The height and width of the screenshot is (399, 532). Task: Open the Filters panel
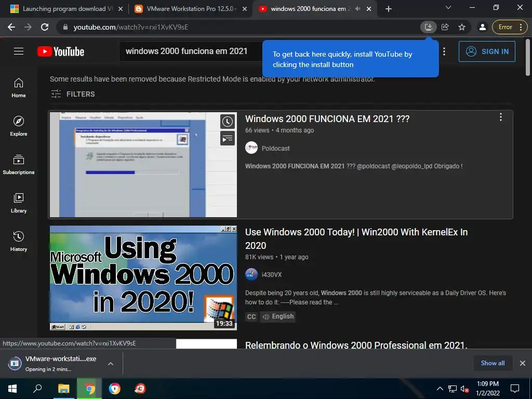pos(73,94)
